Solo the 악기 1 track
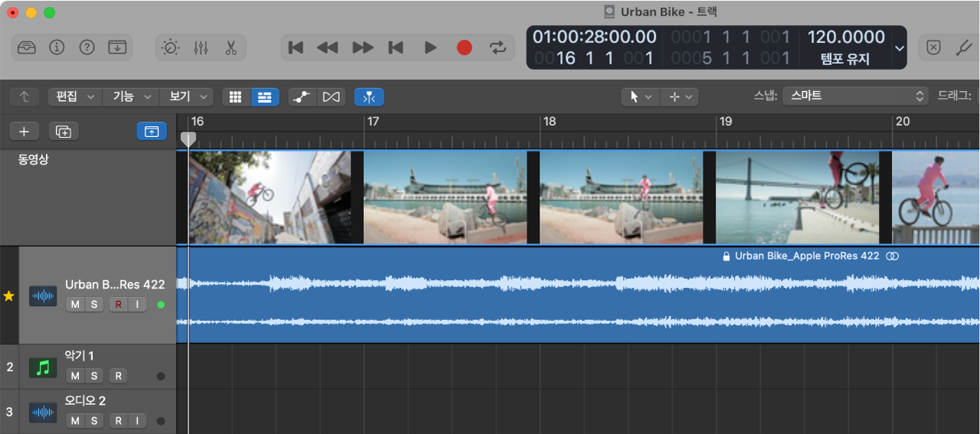 94,376
